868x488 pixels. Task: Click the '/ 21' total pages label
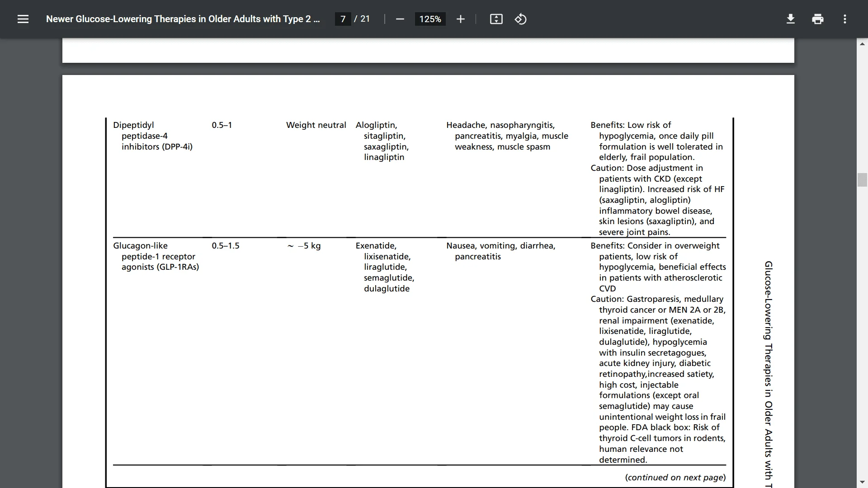[362, 19]
